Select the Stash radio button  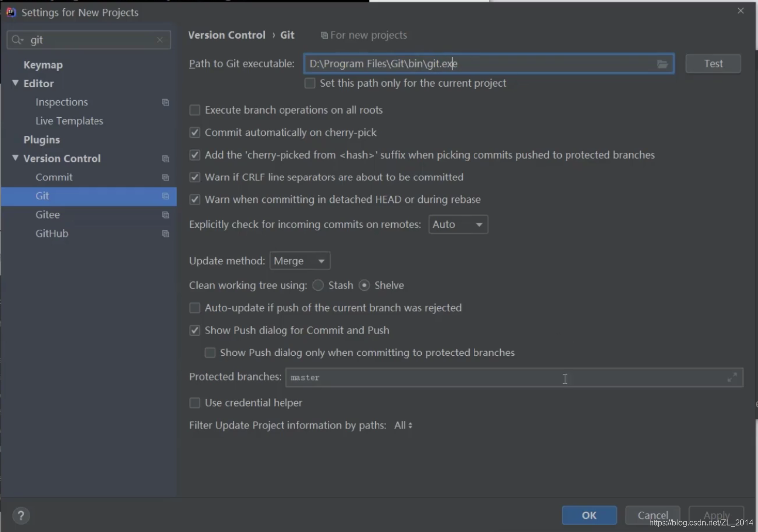coord(318,285)
